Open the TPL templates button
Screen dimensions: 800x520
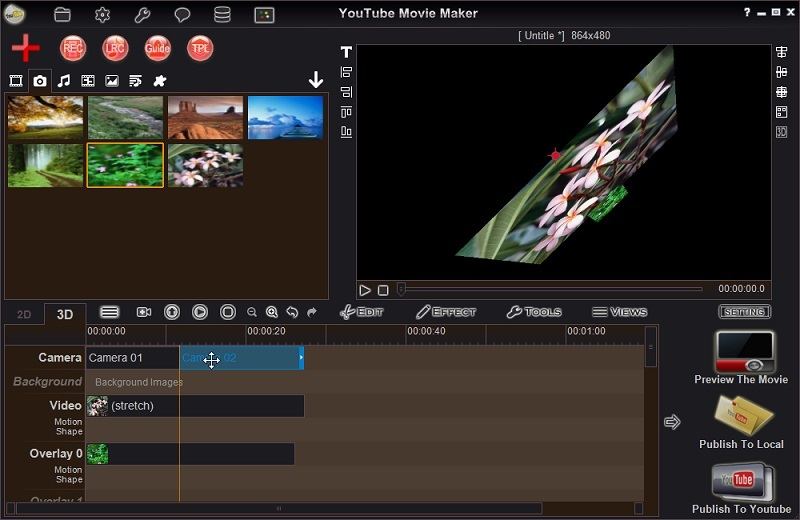tap(200, 48)
